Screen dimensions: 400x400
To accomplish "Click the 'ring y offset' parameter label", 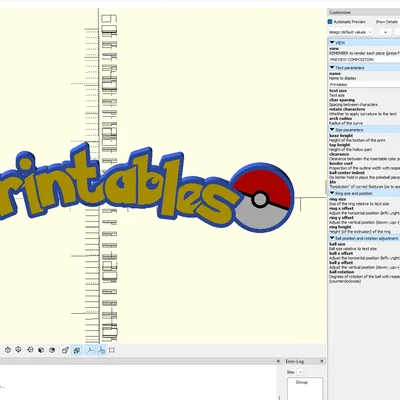I will [341, 217].
